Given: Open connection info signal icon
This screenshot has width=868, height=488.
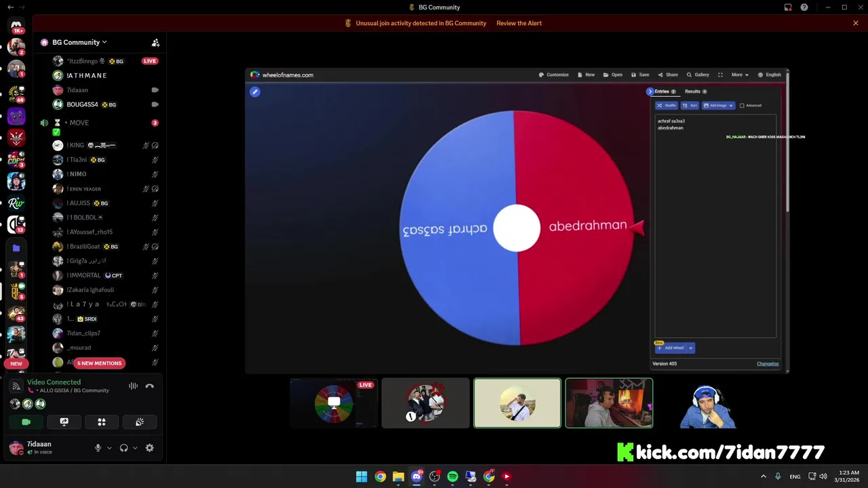Looking at the screenshot, I should [16, 386].
